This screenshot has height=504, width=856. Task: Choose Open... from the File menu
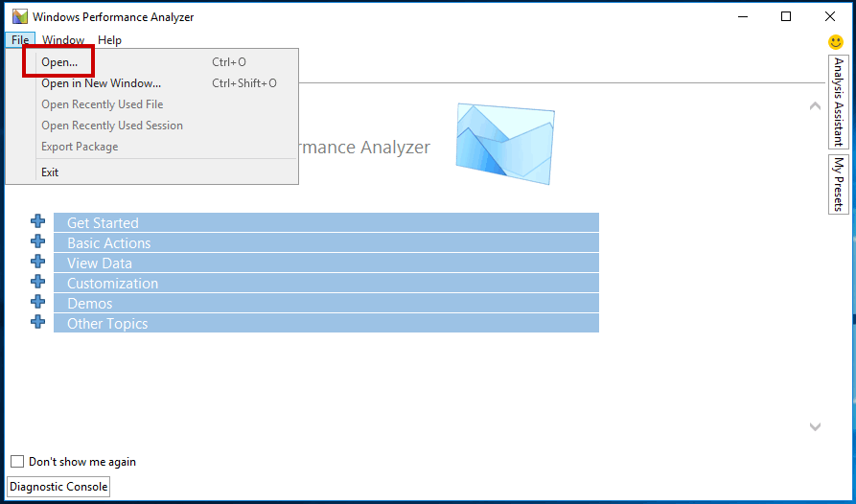tap(151, 62)
